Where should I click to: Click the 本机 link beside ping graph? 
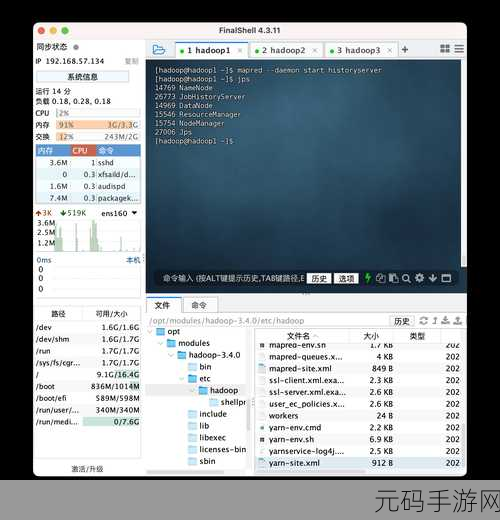[133, 260]
